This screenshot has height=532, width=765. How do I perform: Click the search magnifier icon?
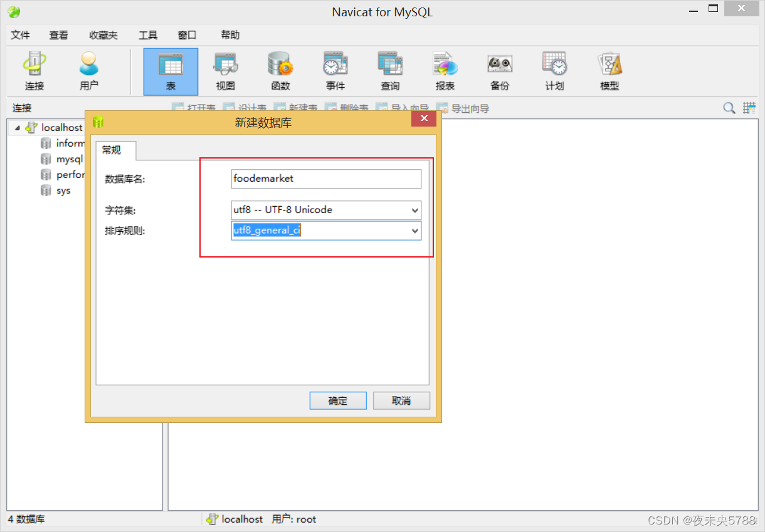(x=729, y=108)
